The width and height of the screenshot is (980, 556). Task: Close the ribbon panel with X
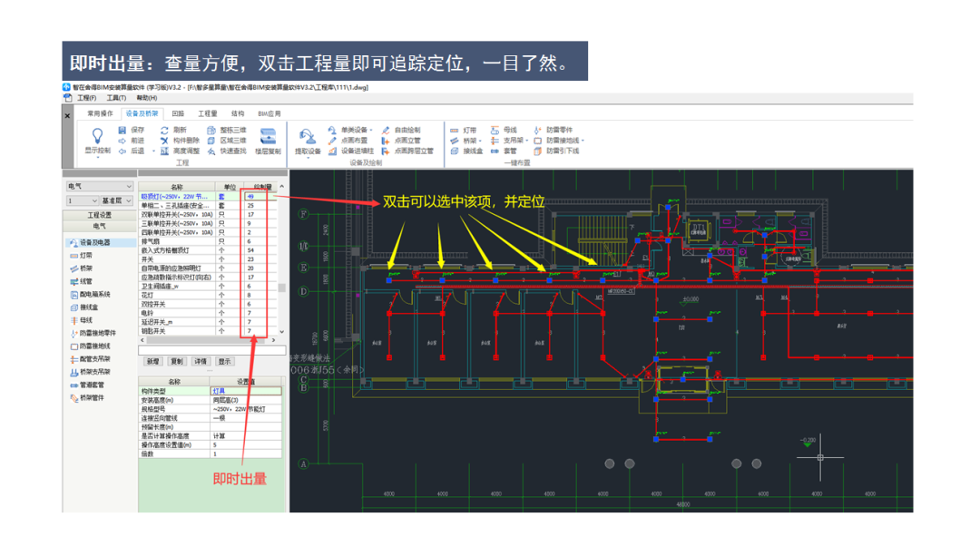pos(67,115)
